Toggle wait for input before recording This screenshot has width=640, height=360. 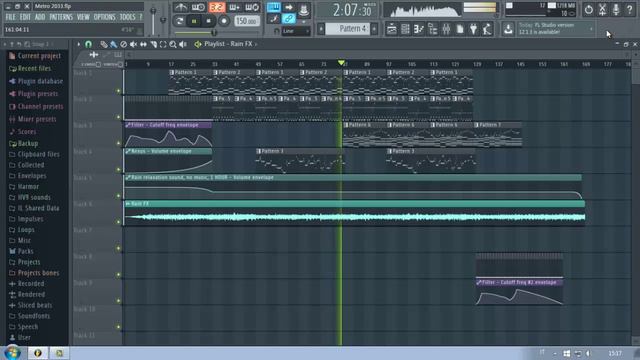(198, 7)
